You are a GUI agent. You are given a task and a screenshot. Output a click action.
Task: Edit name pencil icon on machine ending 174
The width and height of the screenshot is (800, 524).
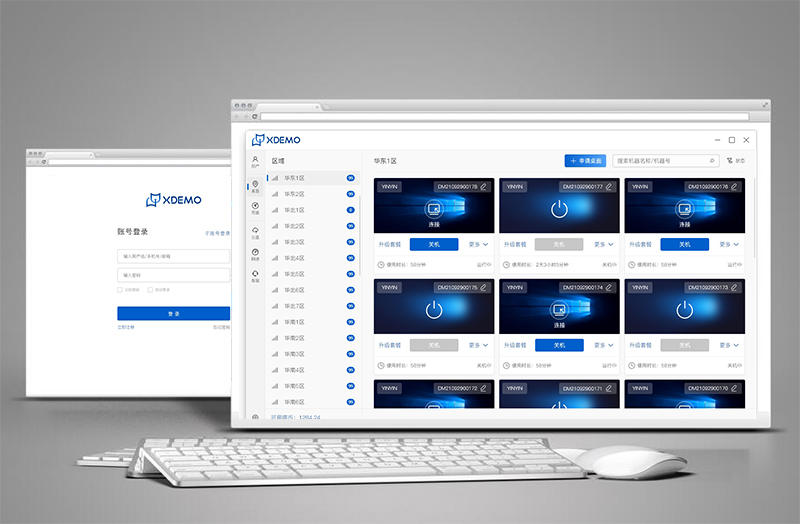pos(609,288)
